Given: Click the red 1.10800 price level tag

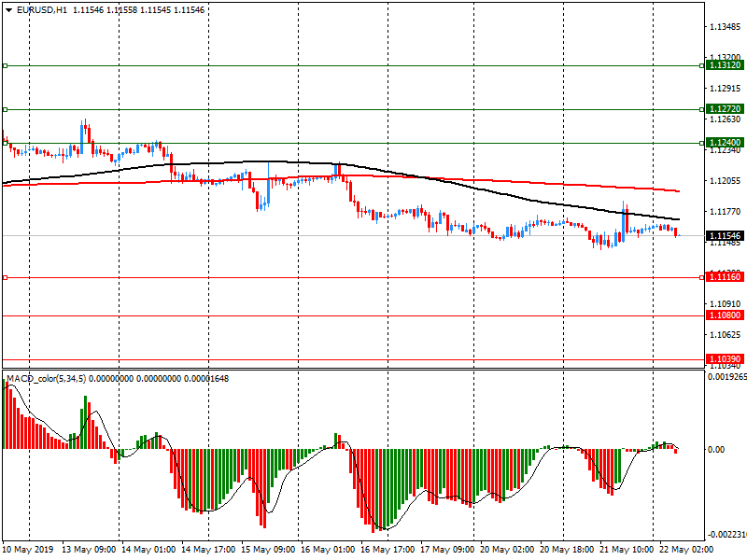Looking at the screenshot, I should (x=725, y=315).
